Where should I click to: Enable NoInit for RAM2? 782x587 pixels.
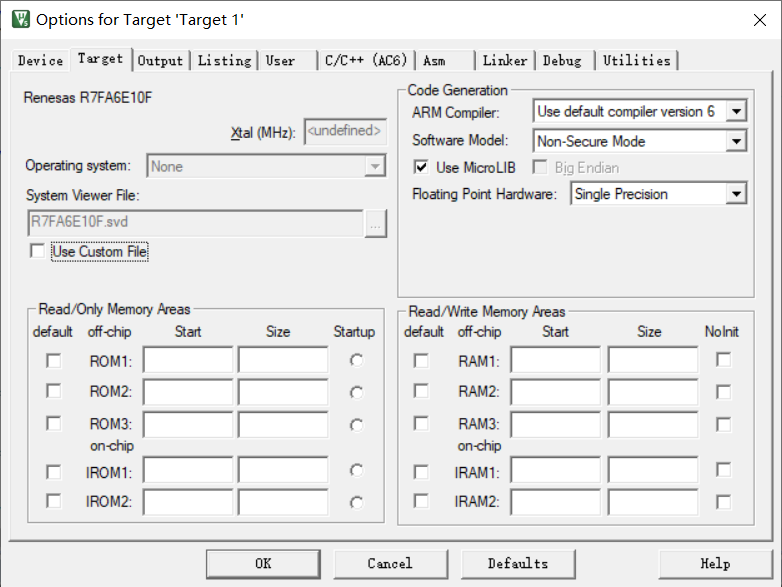point(724,392)
